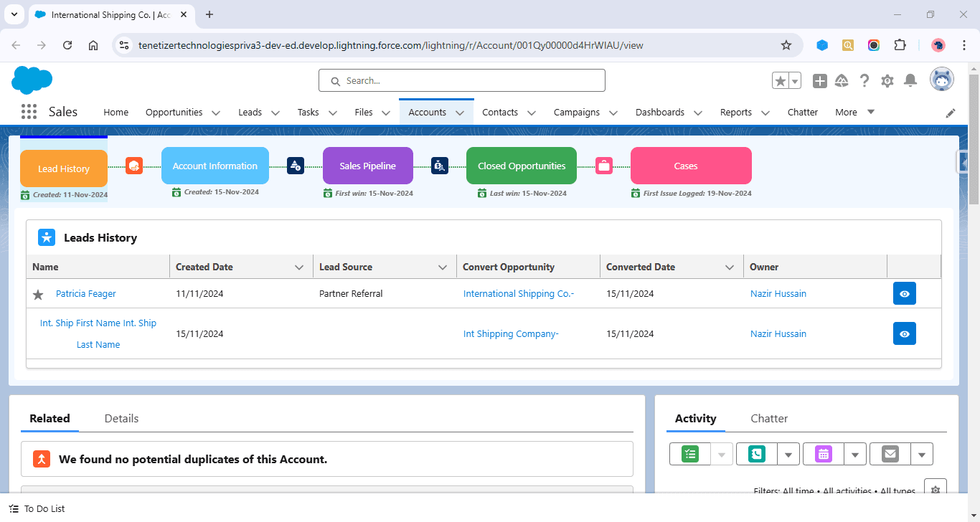Open a new browser tab
980x522 pixels.
coord(209,14)
